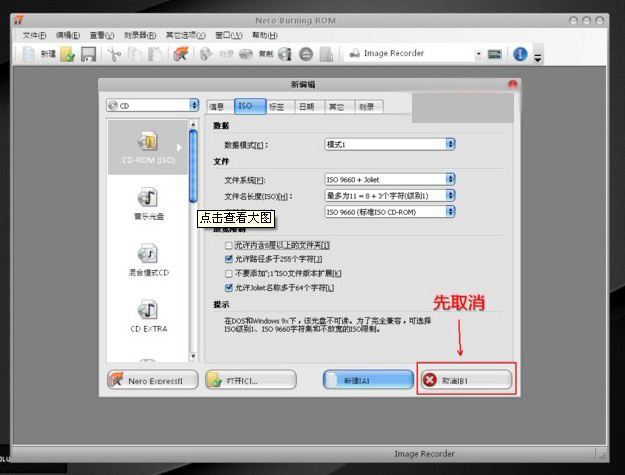
Task: Choose the 音乐光盘 audio CD icon
Action: click(x=148, y=203)
